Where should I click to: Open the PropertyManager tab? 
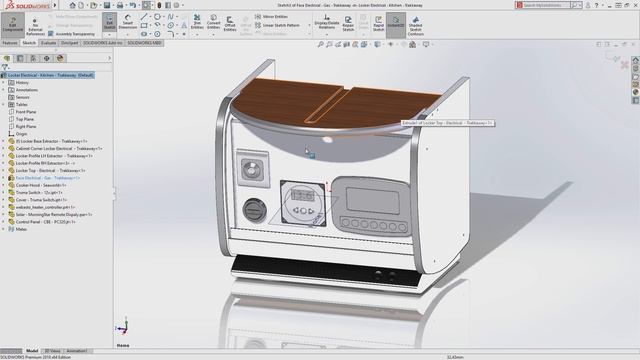tap(20, 58)
